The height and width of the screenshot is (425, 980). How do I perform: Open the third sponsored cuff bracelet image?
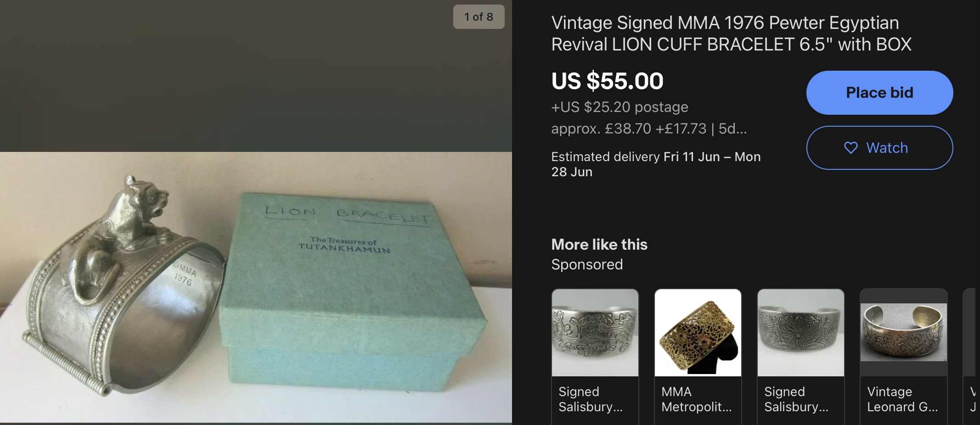(x=801, y=333)
